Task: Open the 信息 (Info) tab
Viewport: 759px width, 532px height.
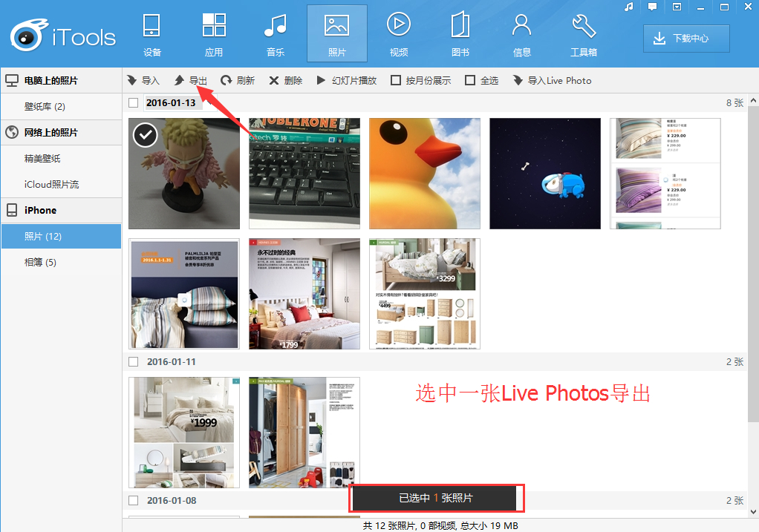Action: pyautogui.click(x=522, y=35)
